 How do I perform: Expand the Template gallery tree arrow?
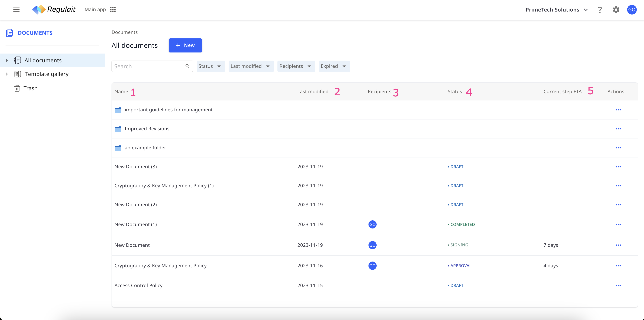point(7,74)
